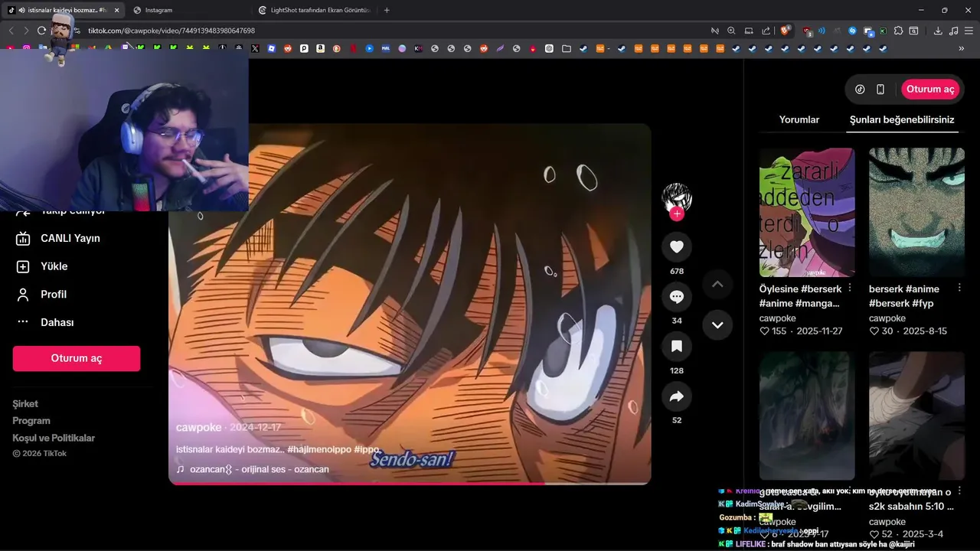Follow cawpoke with the red plus badge

click(677, 214)
